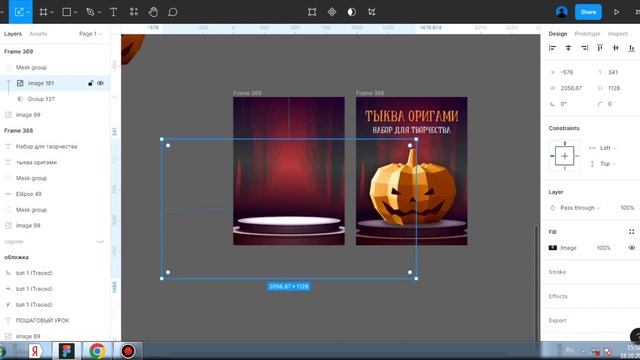Toggle lock on image 101 layer
The width and height of the screenshot is (640, 360).
point(90,83)
